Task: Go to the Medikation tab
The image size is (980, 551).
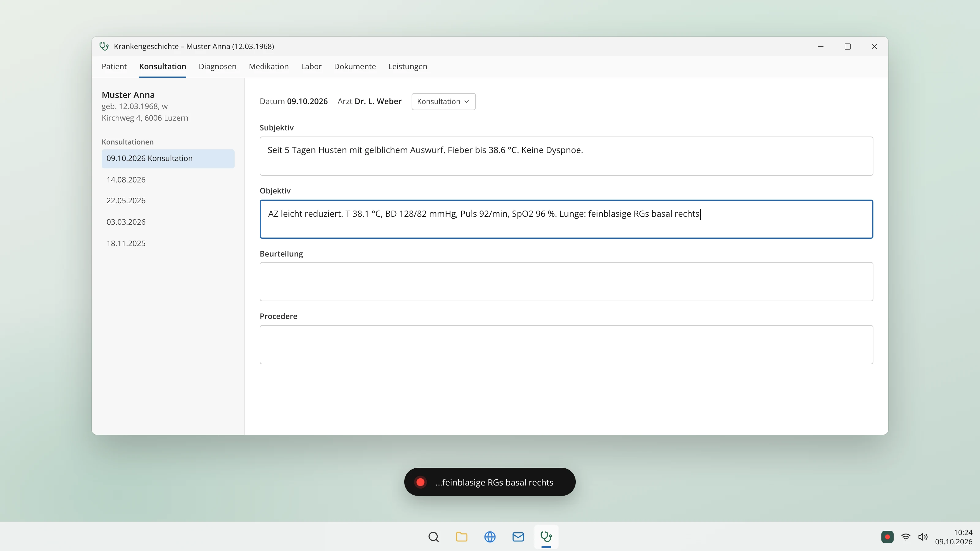Action: [x=269, y=66]
